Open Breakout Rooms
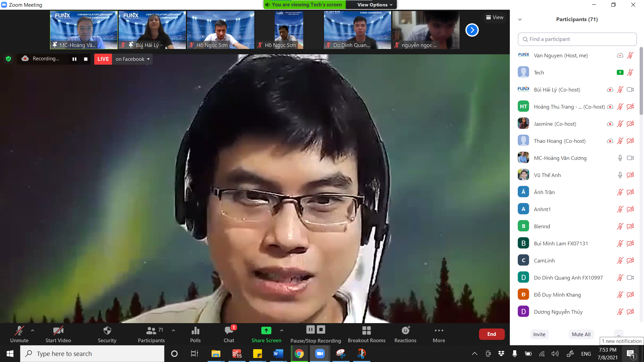 coord(366,334)
